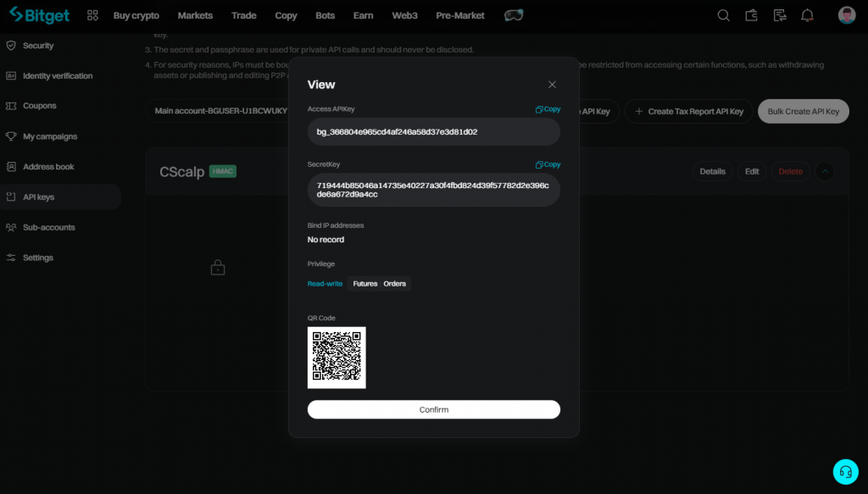This screenshot has width=868, height=494.
Task: Open the Markets menu in navigation
Action: pyautogui.click(x=195, y=15)
